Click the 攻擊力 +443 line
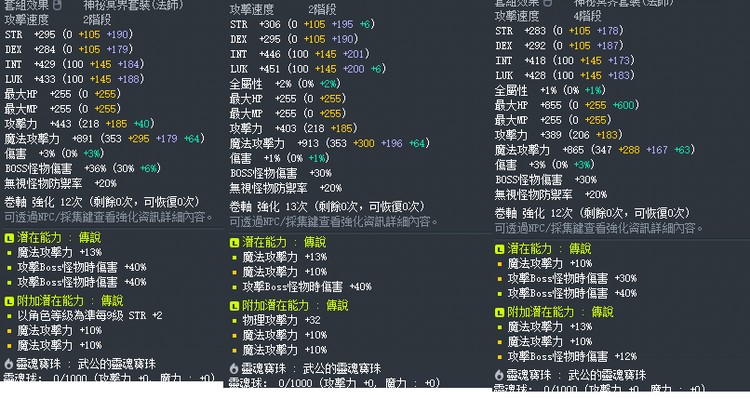Image resolution: width=750 pixels, height=399 pixels. click(79, 124)
